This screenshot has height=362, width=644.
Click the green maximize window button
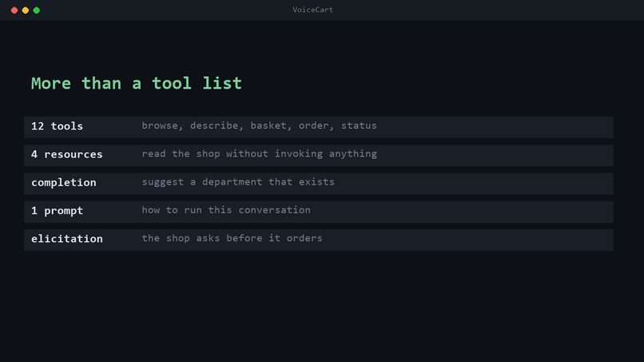point(37,10)
